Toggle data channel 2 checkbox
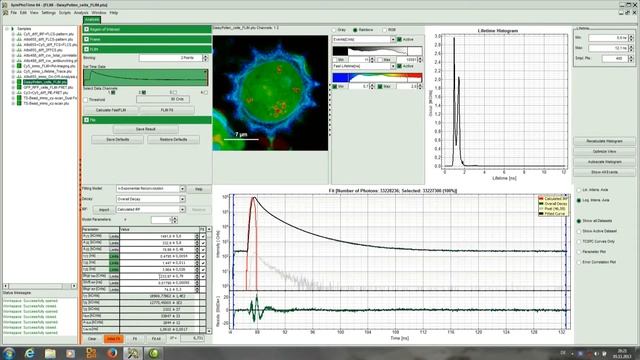Viewport: 640px width, 360px height. click(144, 93)
